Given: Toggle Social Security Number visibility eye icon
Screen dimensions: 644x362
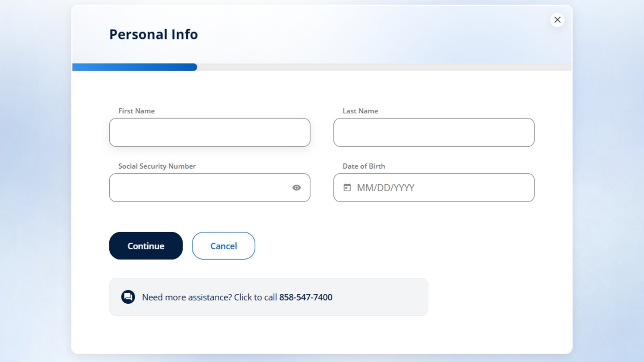Looking at the screenshot, I should (296, 188).
